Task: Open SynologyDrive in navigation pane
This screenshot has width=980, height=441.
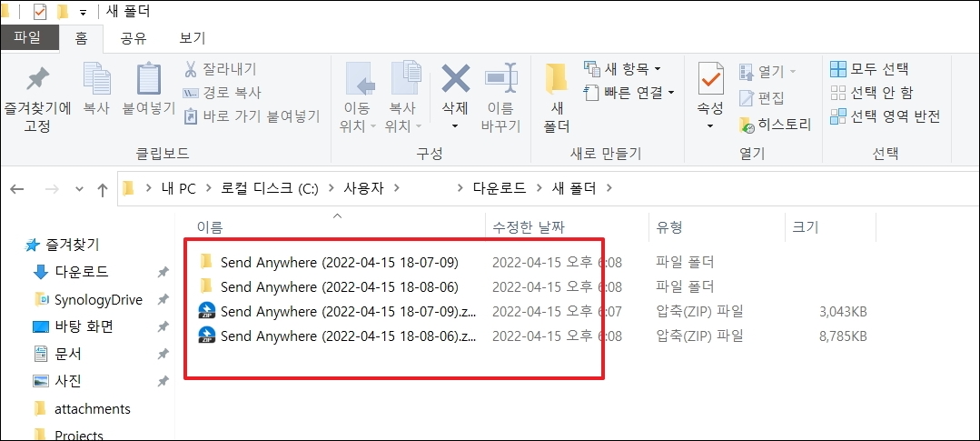Action: pyautogui.click(x=98, y=300)
